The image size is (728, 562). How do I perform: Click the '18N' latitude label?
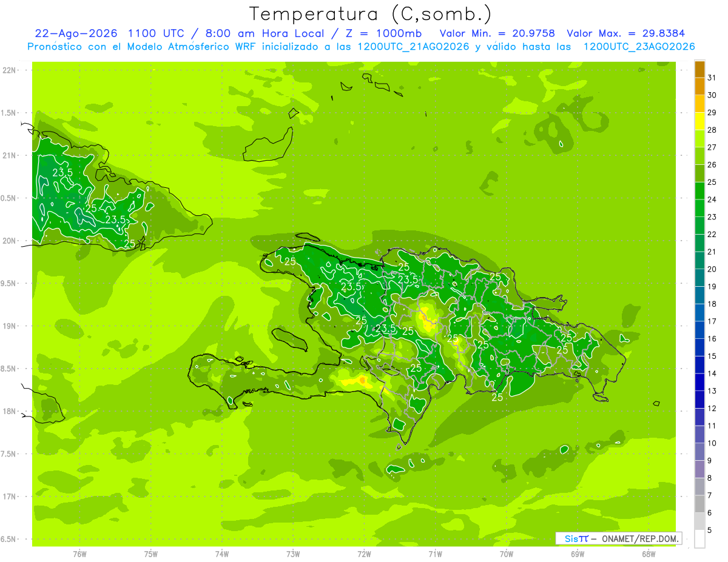point(9,411)
